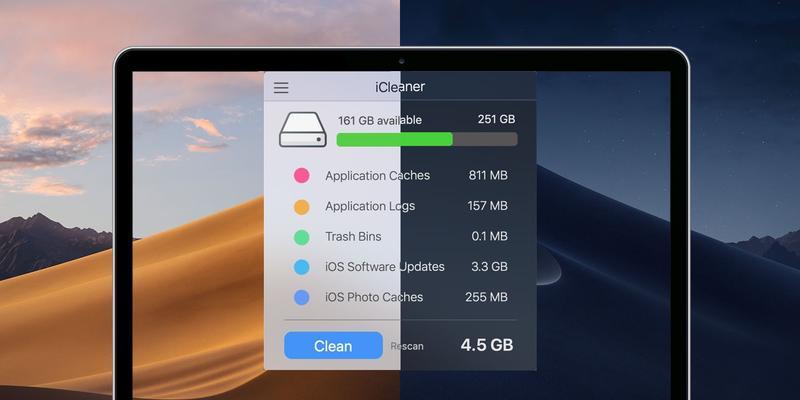Select the Trash Bins label
This screenshot has width=800, height=400.
(353, 236)
